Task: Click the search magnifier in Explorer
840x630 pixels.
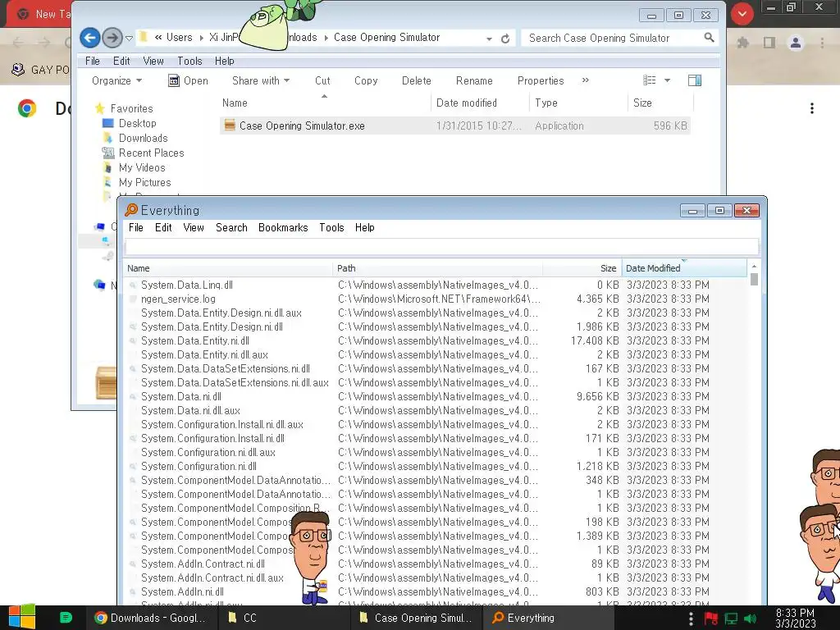Action: (x=709, y=38)
